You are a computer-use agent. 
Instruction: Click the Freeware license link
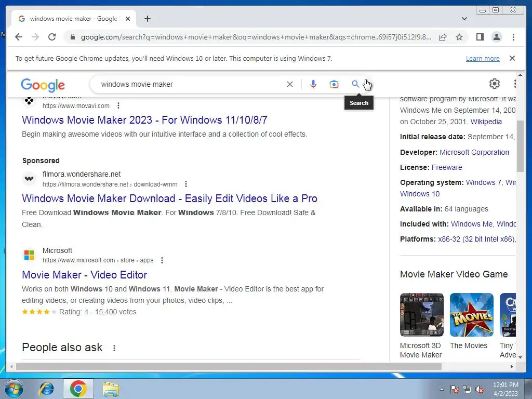coord(447,167)
